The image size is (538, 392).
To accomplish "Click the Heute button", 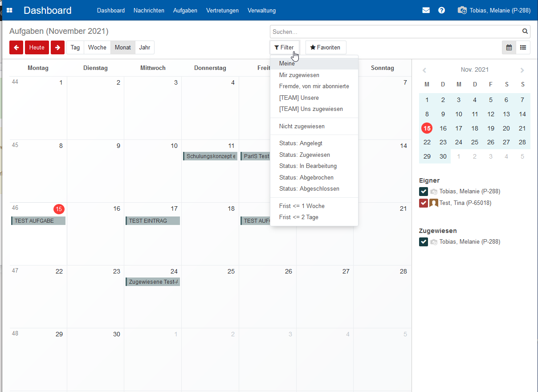I will [x=37, y=47].
